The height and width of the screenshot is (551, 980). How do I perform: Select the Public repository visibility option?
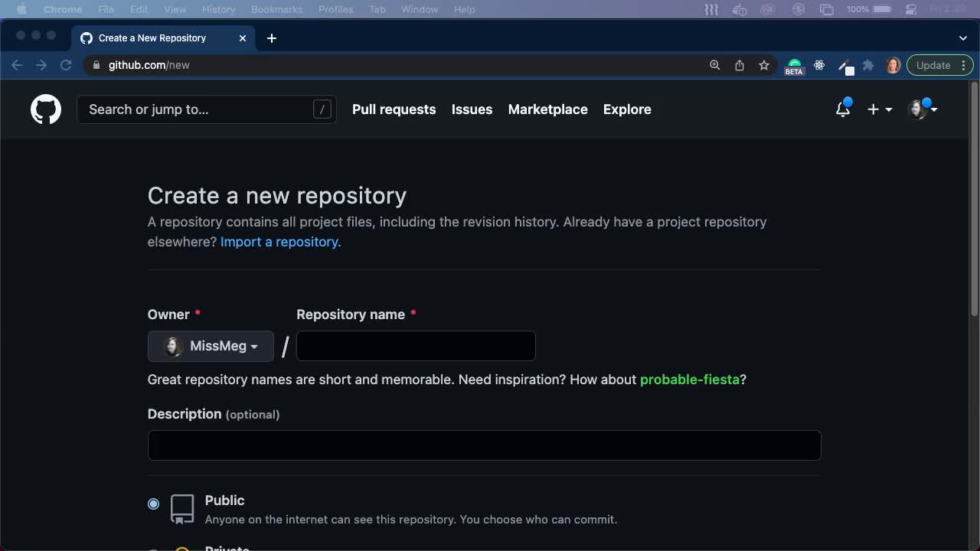click(x=153, y=504)
